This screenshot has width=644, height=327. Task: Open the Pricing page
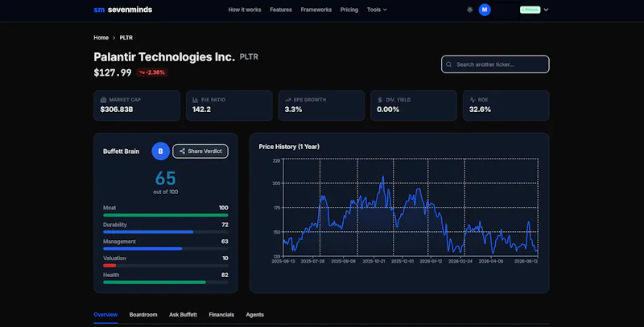click(349, 10)
